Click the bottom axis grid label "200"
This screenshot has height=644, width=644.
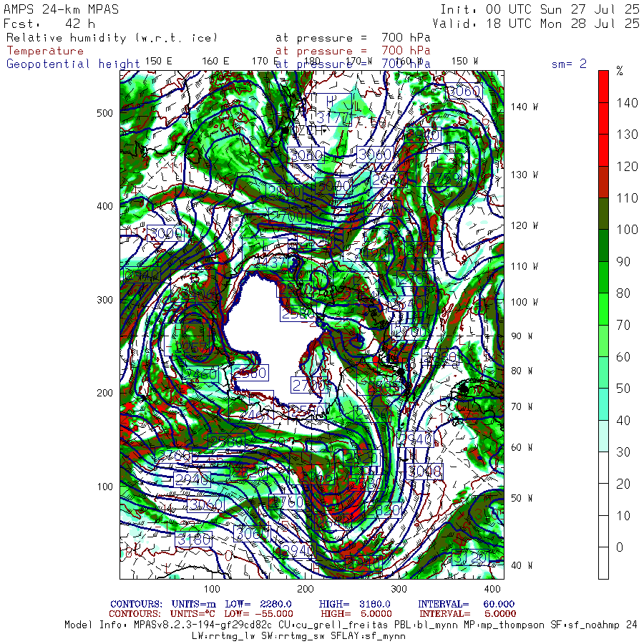305,589
